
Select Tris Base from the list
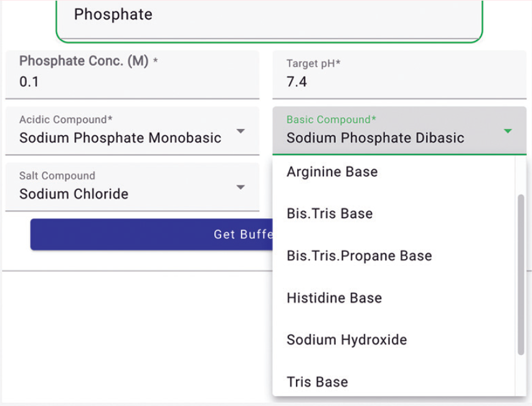[317, 382]
